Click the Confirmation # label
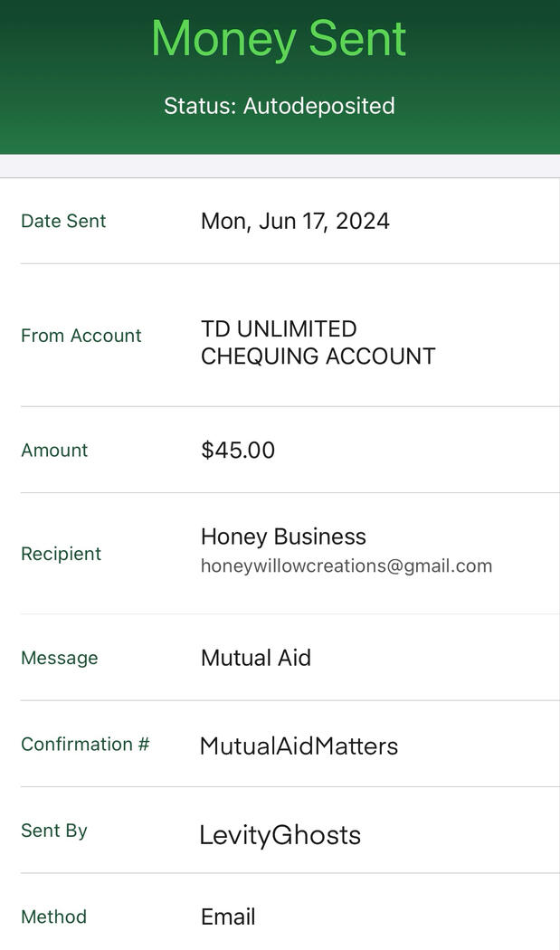Screen dimensions: 560x950 [85, 744]
